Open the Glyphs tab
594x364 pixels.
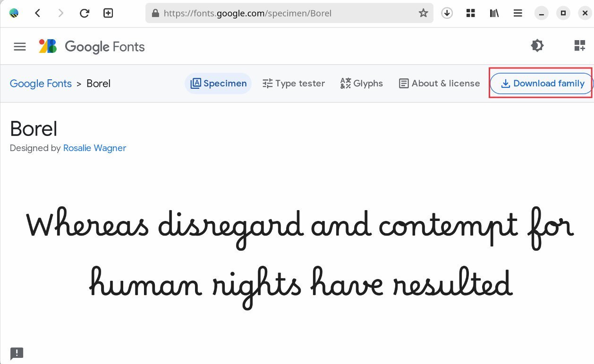pos(361,83)
